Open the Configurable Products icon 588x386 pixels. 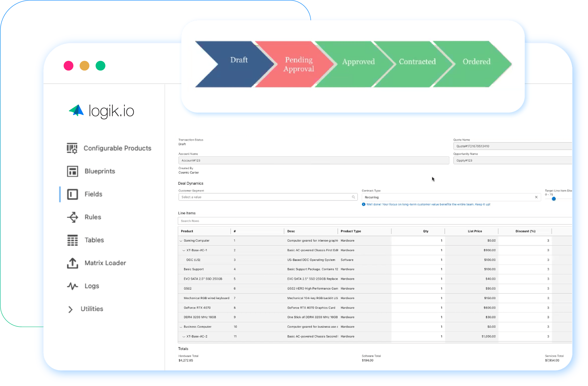[x=72, y=148]
